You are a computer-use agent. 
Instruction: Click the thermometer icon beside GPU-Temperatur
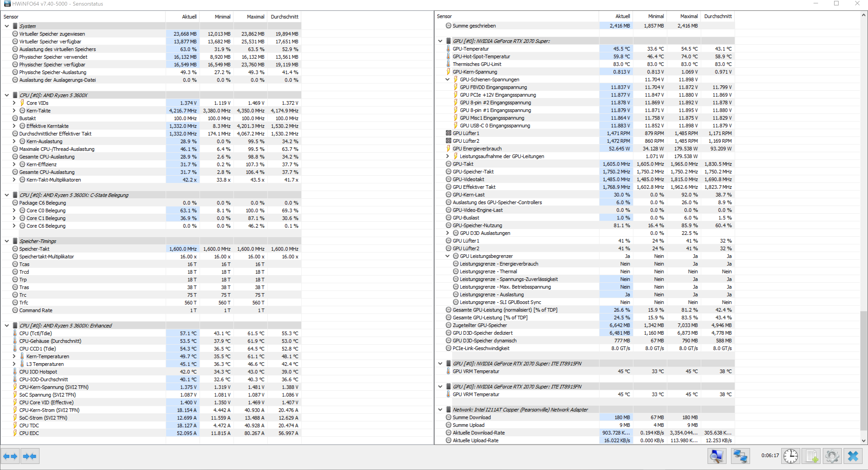448,49
